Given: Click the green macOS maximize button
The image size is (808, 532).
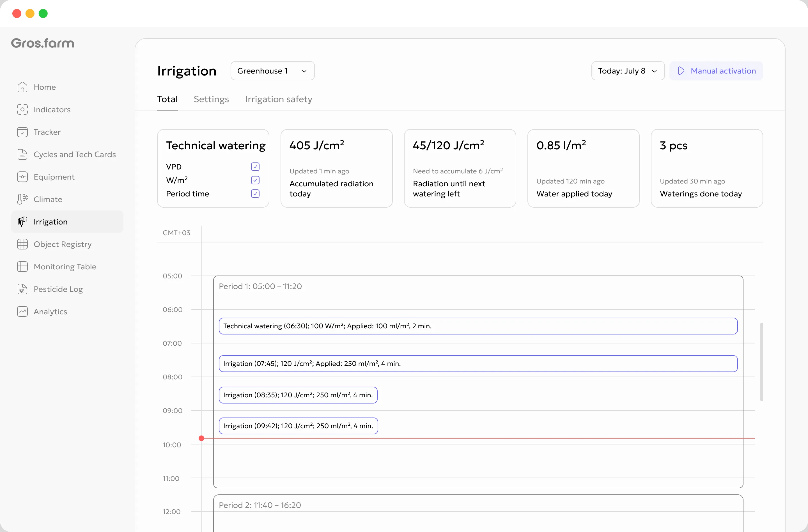Looking at the screenshot, I should 43,13.
